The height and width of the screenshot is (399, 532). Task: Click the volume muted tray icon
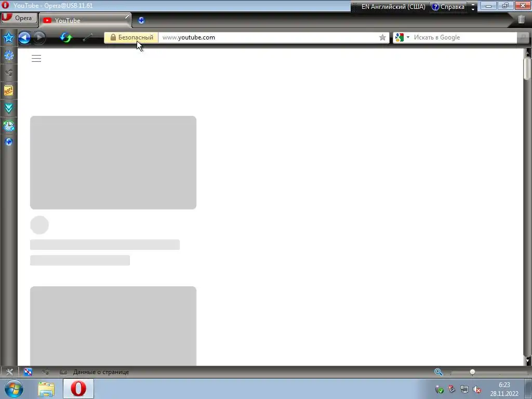pyautogui.click(x=477, y=390)
